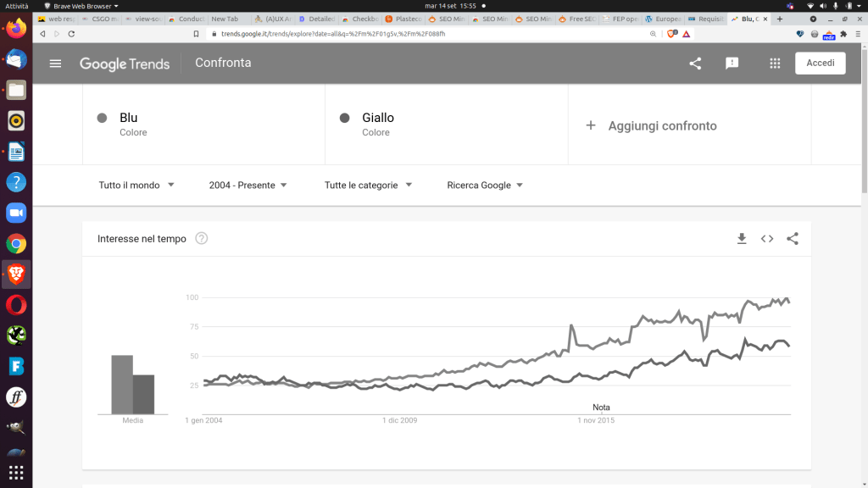Click Aggiungi confronto to add term
This screenshot has width=868, height=488.
pos(652,125)
